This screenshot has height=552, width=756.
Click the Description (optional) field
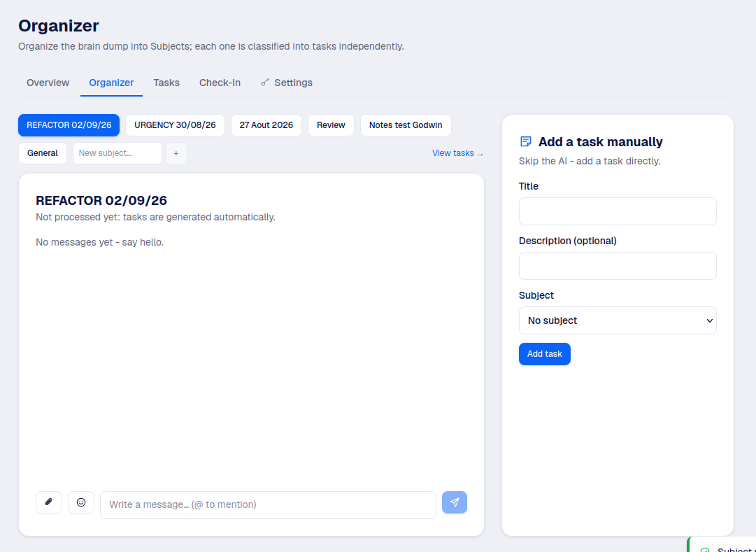pyautogui.click(x=617, y=265)
